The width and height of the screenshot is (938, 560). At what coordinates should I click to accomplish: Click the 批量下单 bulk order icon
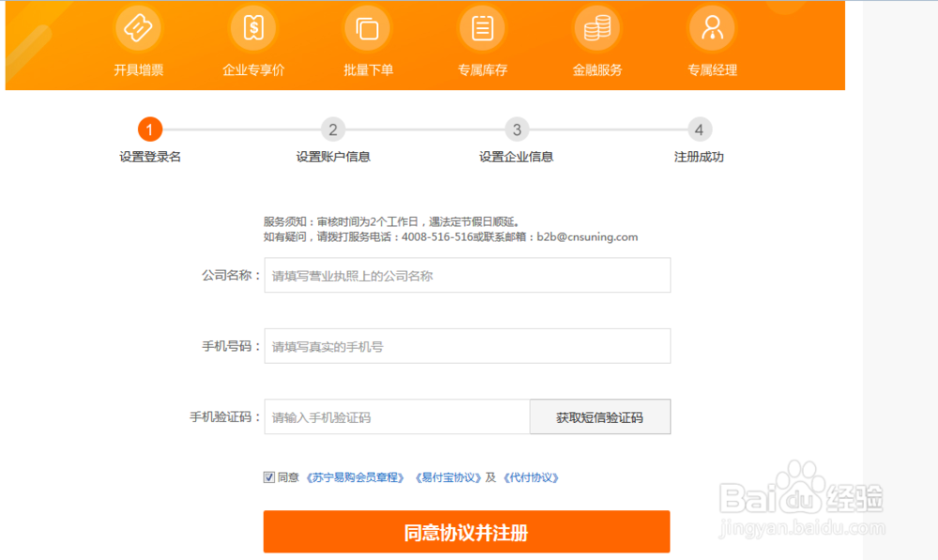(368, 27)
